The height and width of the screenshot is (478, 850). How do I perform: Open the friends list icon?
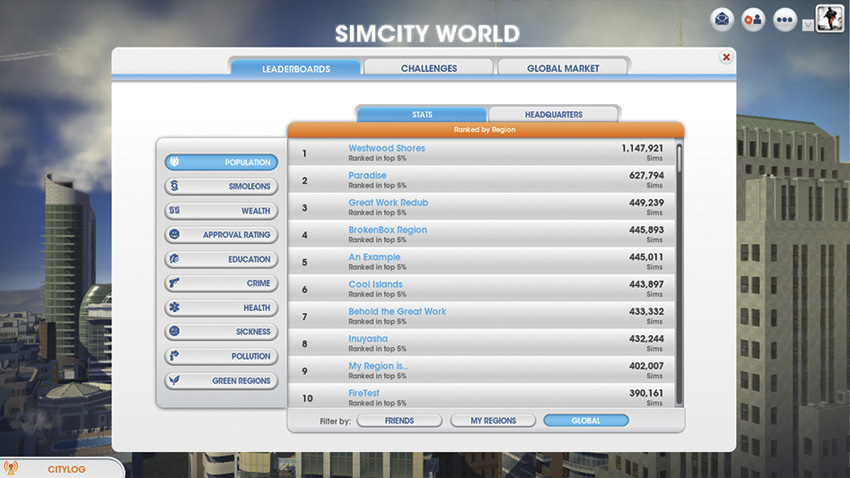(754, 20)
